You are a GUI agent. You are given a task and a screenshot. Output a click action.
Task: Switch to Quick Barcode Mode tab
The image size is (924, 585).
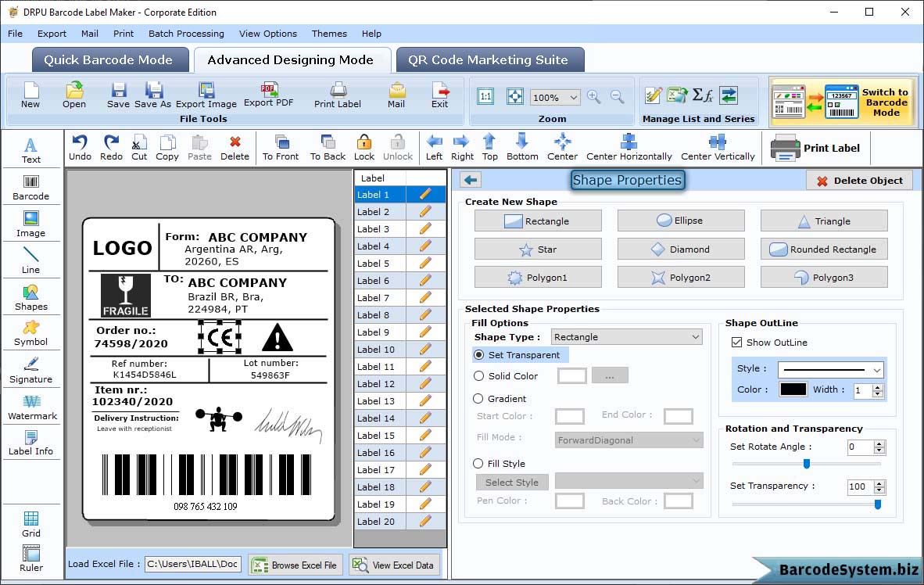point(109,59)
